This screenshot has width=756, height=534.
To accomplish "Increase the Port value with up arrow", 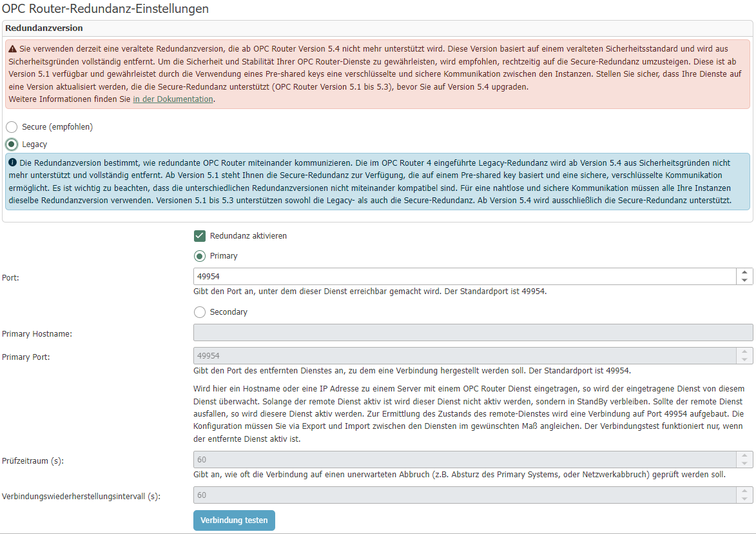I will coord(744,272).
